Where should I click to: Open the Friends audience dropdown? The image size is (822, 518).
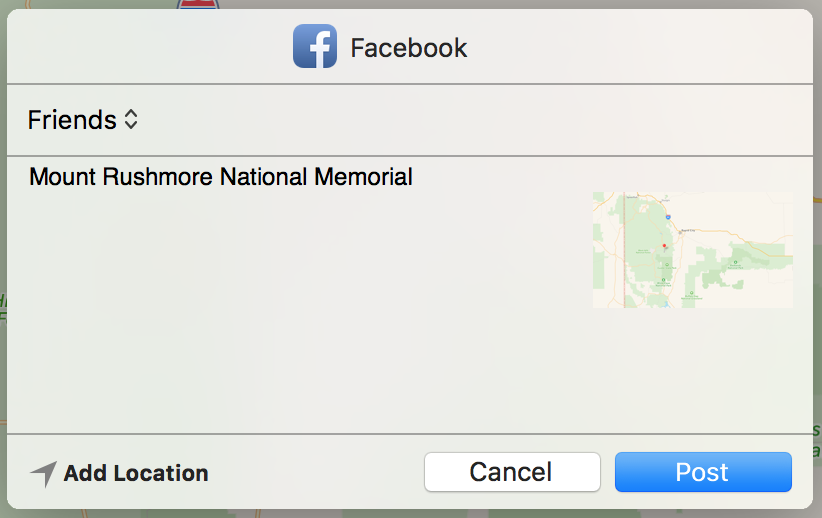point(83,120)
